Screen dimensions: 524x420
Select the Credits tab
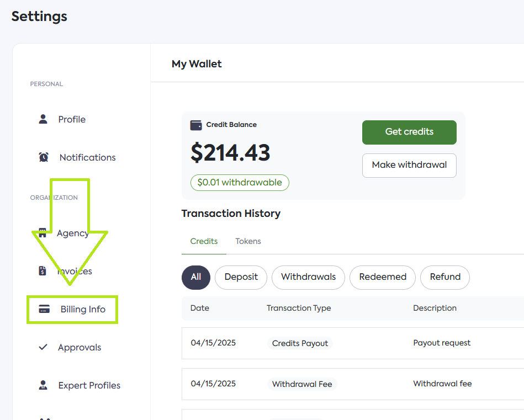(x=204, y=241)
